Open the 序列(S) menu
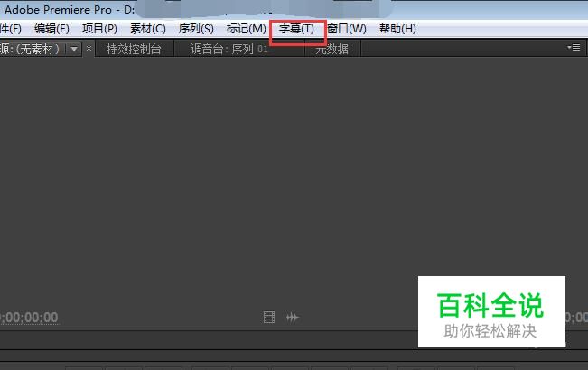The width and height of the screenshot is (588, 370). click(196, 29)
